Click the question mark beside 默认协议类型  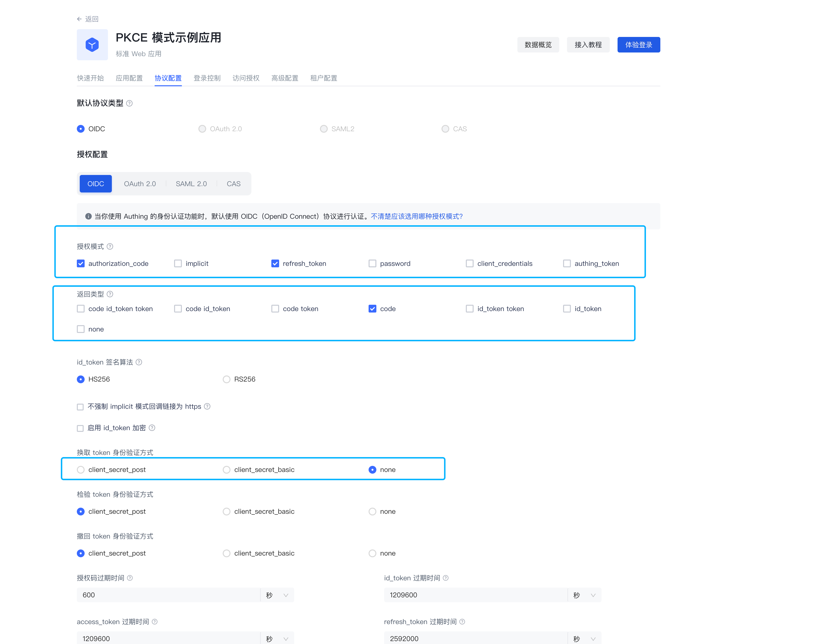[x=129, y=103]
